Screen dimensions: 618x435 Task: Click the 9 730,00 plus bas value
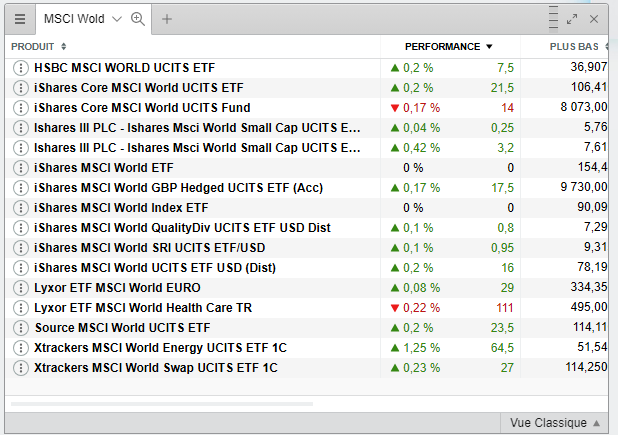click(x=584, y=187)
